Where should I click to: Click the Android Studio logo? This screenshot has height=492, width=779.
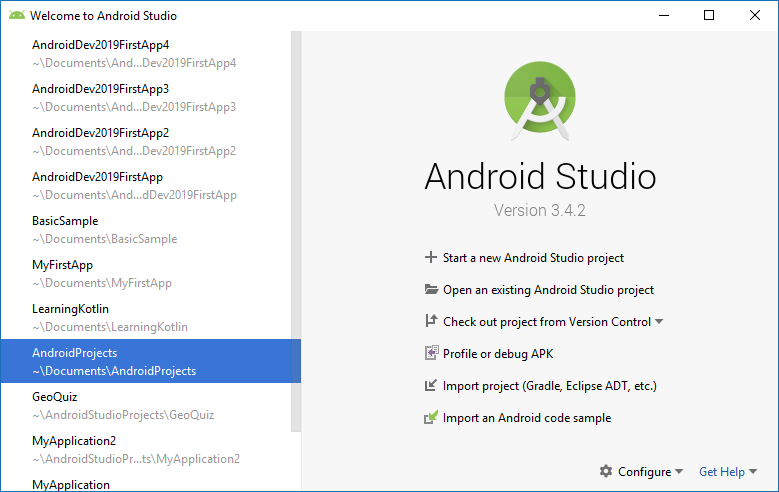pyautogui.click(x=540, y=101)
